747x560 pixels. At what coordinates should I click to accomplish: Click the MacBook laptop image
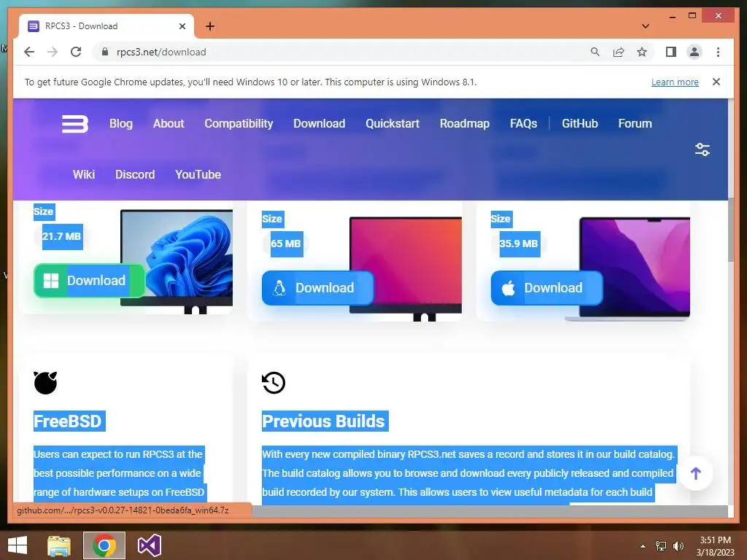[628, 268]
